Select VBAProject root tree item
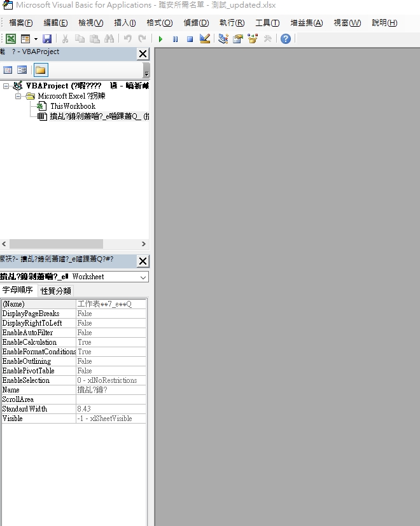The width and height of the screenshot is (420, 526). (87, 86)
